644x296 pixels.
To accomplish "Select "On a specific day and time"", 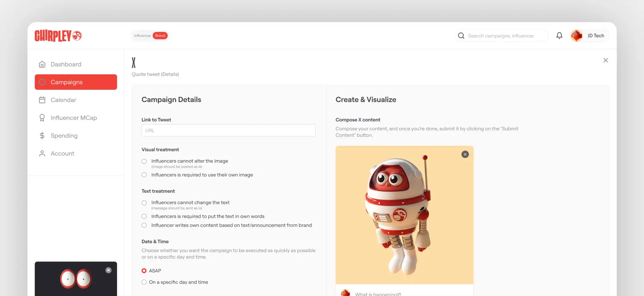I will click(x=144, y=282).
